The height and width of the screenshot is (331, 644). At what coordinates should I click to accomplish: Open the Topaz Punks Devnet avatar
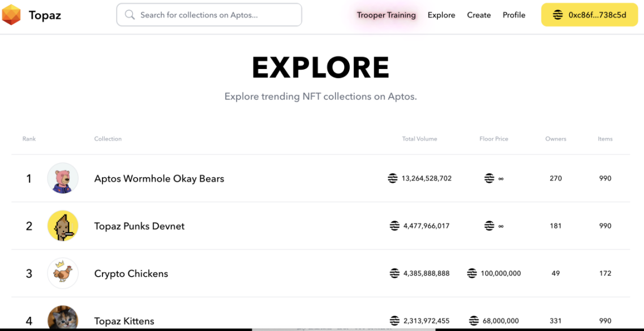[x=63, y=226]
